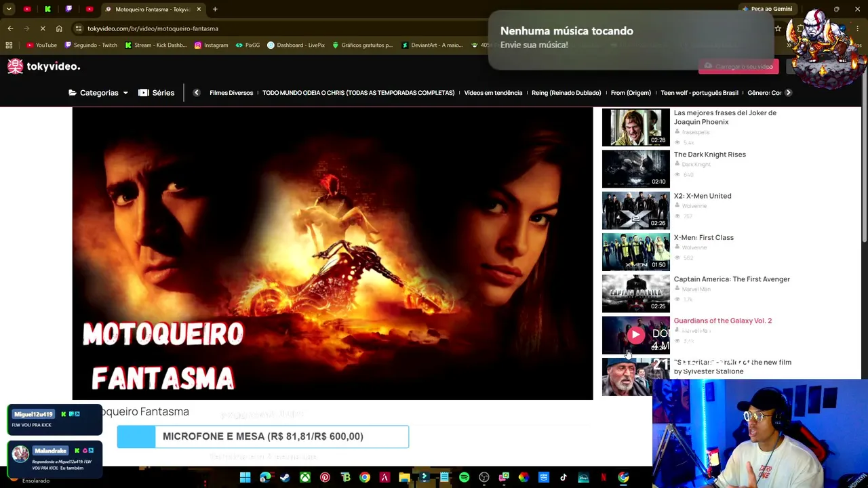Switch to the Twitch tab
This screenshot has width=868, height=488.
[x=68, y=9]
